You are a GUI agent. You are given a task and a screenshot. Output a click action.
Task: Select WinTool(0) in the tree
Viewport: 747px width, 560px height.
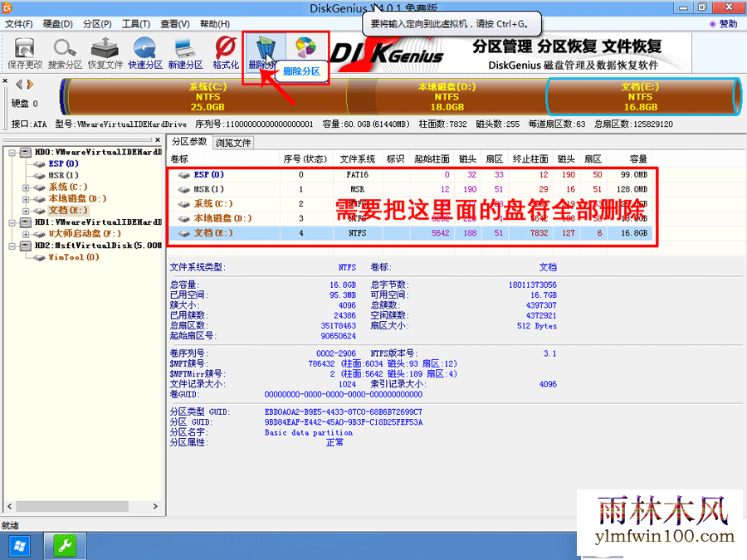73,257
